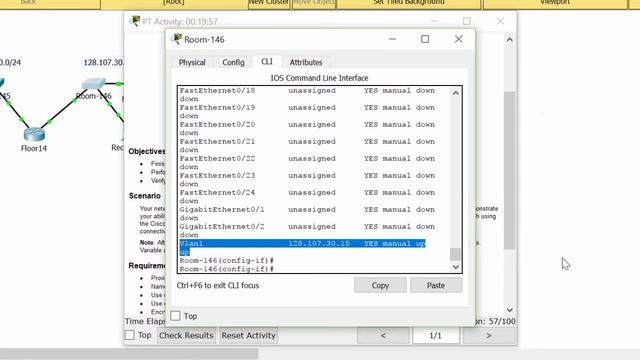Select the CLI tab
This screenshot has width=640, height=360.
tap(267, 62)
